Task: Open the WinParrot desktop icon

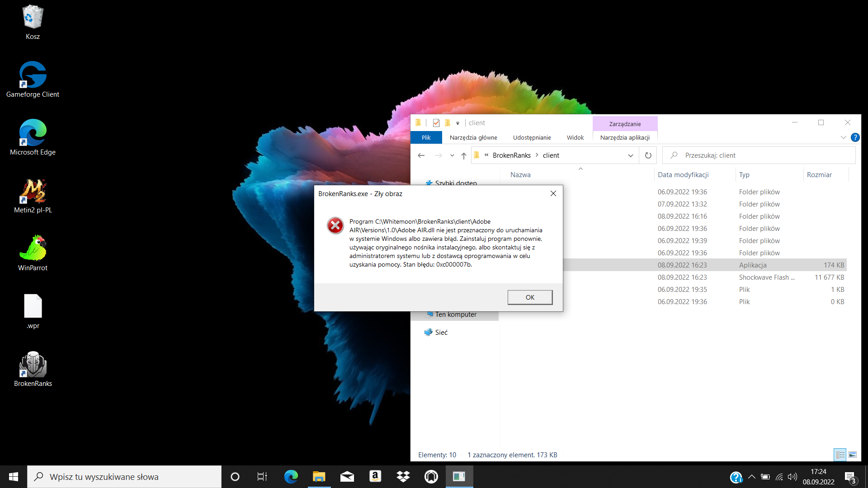Action: [x=33, y=253]
